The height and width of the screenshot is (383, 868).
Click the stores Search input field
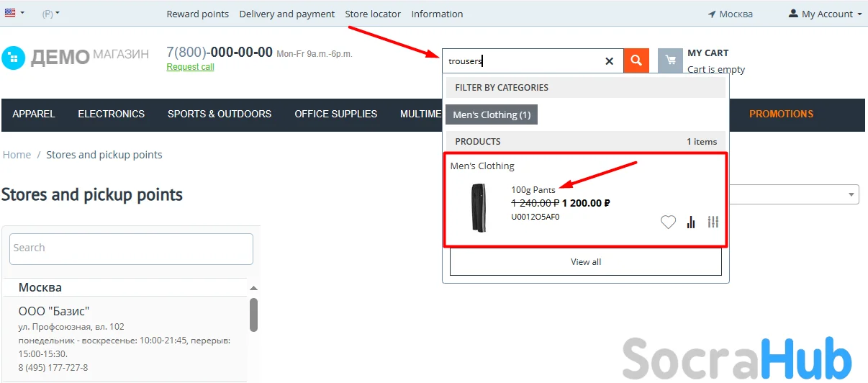[131, 248]
